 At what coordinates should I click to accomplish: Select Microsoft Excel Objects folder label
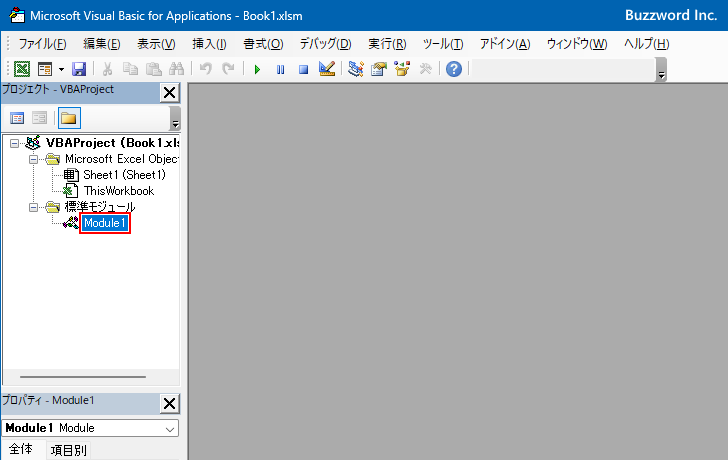tap(122, 159)
